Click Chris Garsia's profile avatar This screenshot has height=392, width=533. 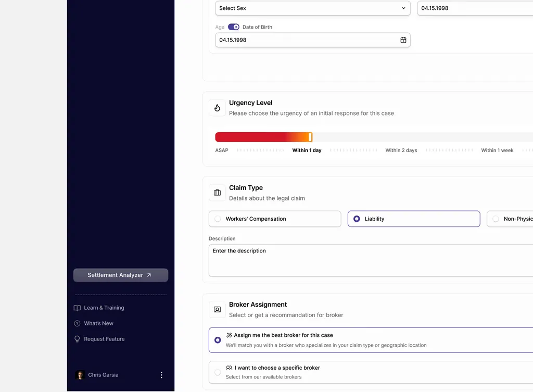pos(80,375)
